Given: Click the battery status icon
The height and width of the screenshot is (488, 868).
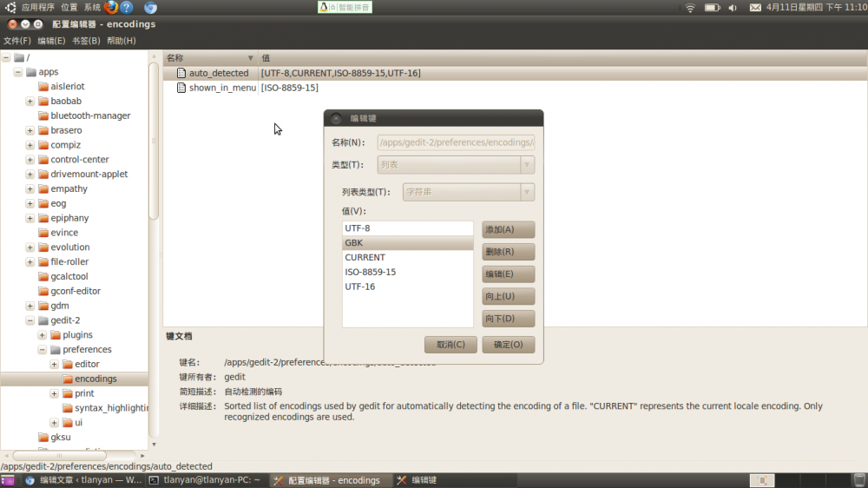Looking at the screenshot, I should (712, 8).
